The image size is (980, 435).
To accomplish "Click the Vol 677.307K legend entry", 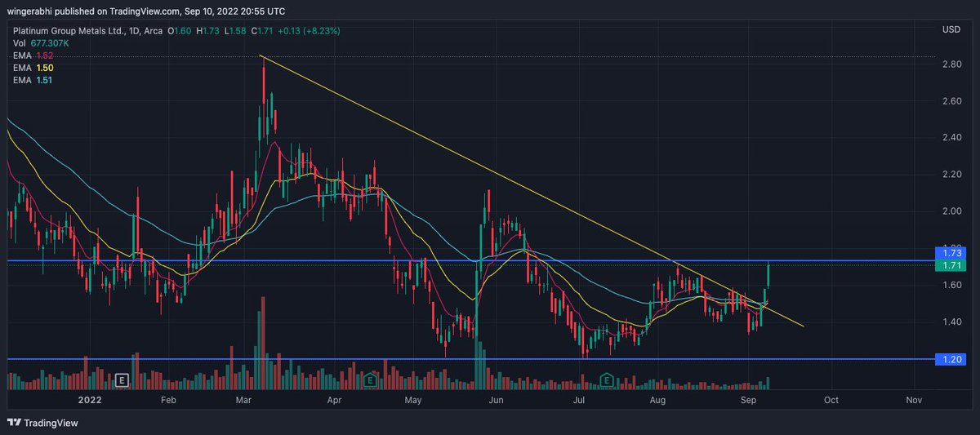I will [x=41, y=43].
